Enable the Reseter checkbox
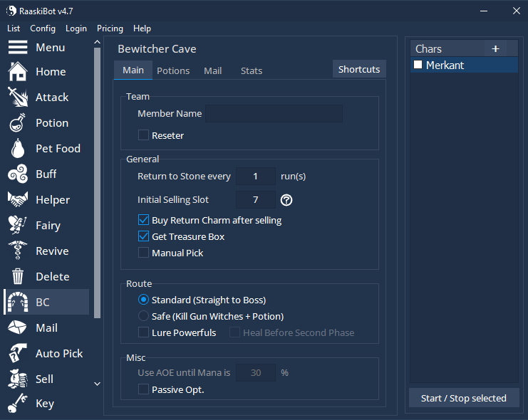Viewport: 528px width, 420px height. coord(143,135)
